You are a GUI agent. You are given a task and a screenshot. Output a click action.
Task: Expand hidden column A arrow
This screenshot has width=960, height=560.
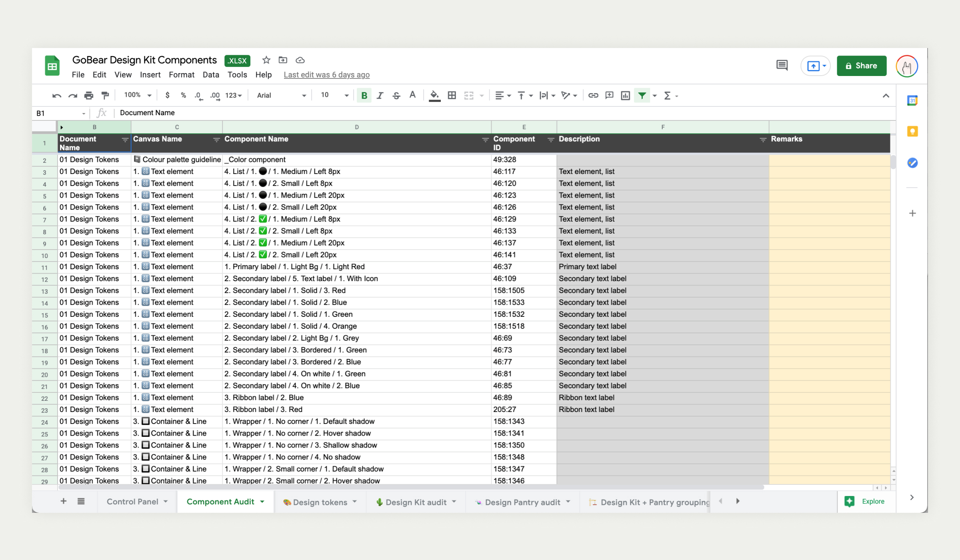62,127
